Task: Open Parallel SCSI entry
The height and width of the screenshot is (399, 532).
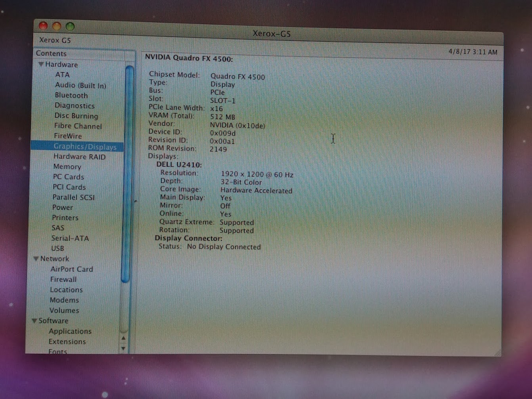Action: (73, 197)
